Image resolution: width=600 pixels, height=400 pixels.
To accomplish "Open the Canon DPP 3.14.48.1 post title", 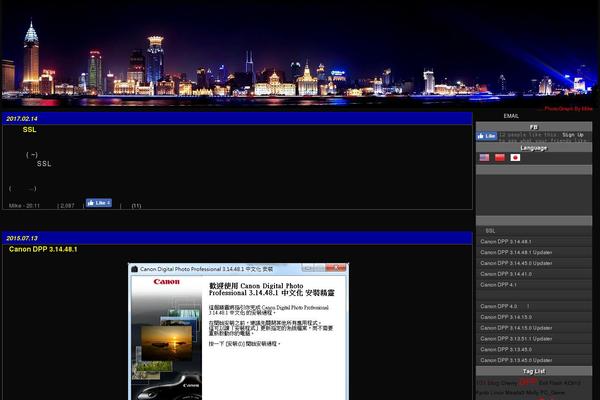I will (43, 249).
